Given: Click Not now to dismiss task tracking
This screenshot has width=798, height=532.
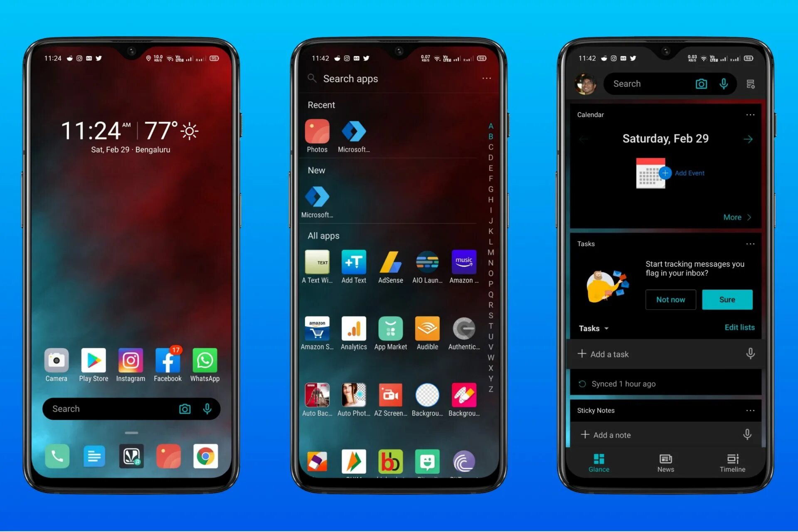Looking at the screenshot, I should [x=670, y=299].
